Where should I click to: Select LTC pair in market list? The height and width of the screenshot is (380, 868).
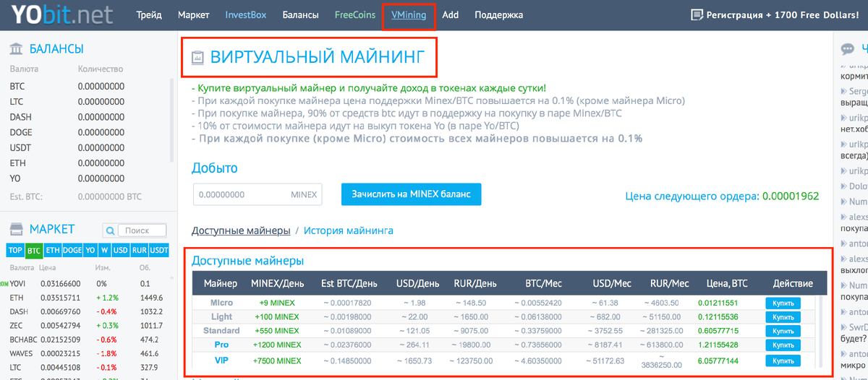(87, 367)
